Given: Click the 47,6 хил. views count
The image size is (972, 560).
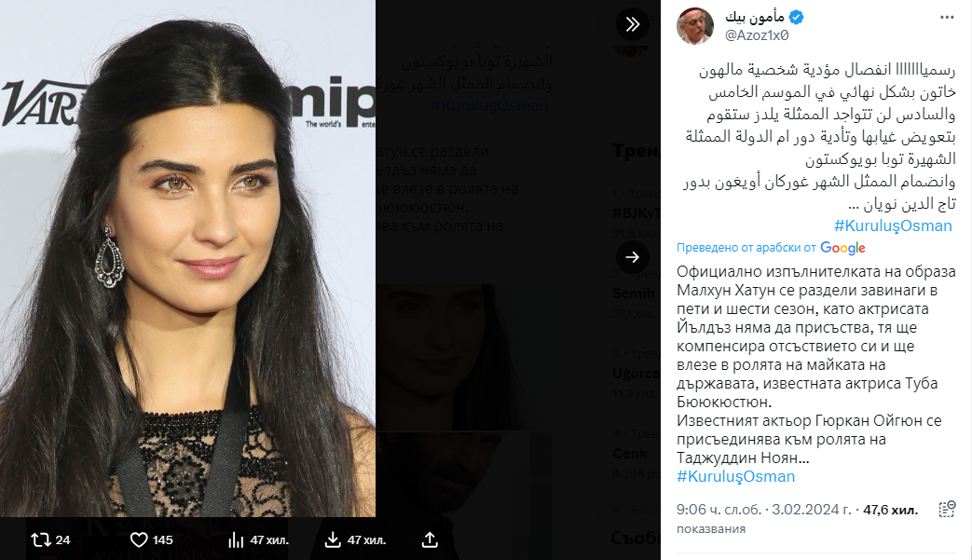Looking at the screenshot, I should [890, 510].
